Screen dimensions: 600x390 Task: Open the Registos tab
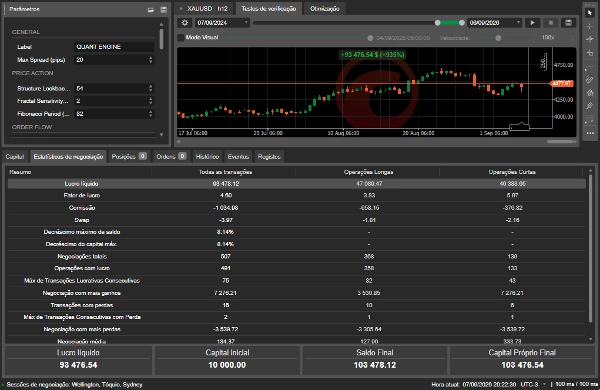269,157
